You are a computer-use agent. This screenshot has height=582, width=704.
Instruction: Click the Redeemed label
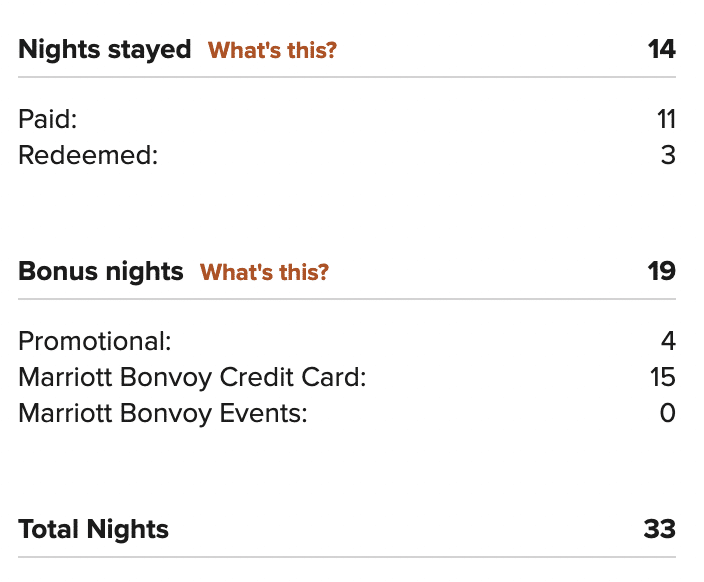88,156
